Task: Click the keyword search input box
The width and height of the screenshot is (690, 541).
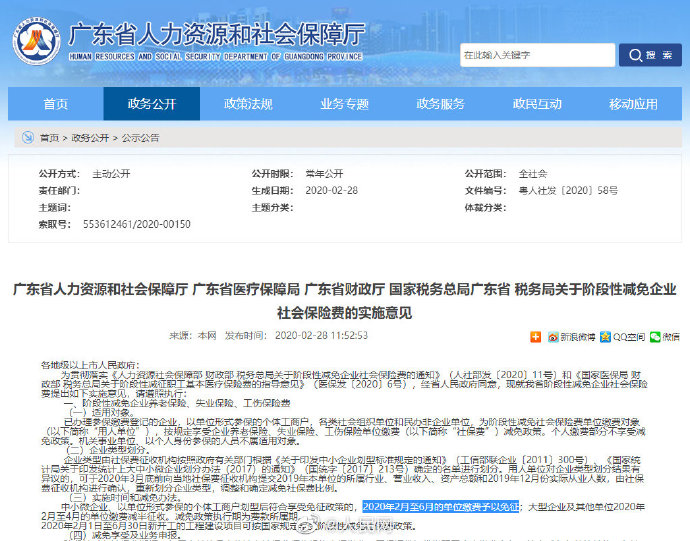Action: [x=534, y=55]
